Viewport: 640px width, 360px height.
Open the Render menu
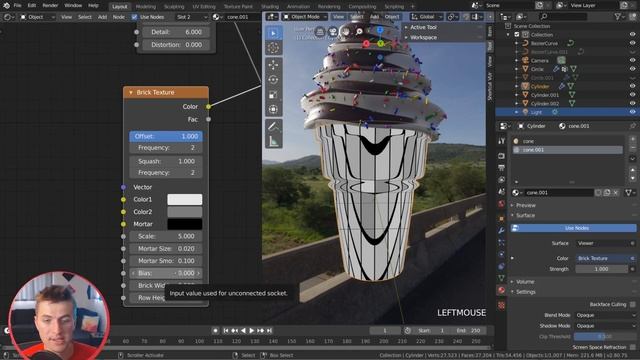click(50, 6)
